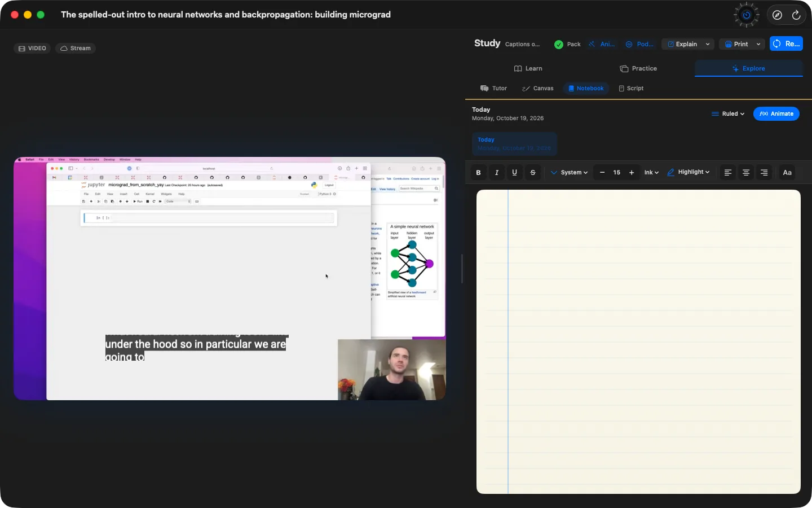Toggle italic formatting in the notebook toolbar
812x508 pixels.
pos(497,173)
